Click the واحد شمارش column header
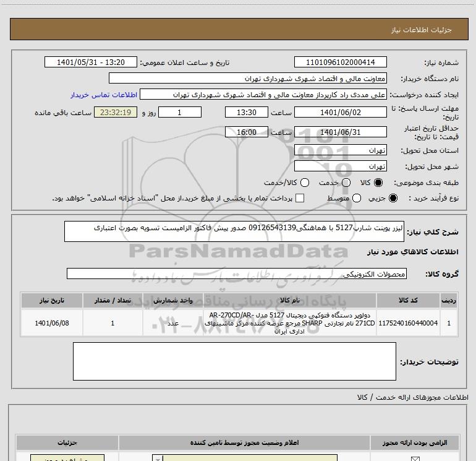 coord(172,300)
